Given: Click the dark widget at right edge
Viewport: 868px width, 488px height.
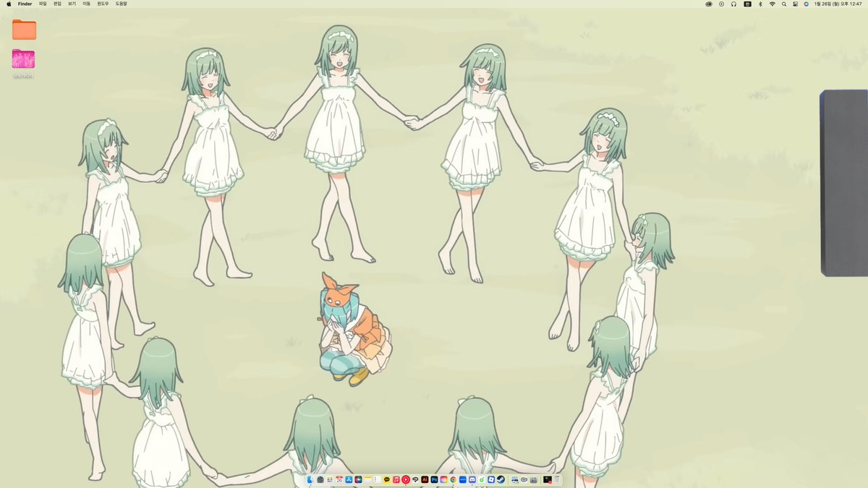Looking at the screenshot, I should 844,183.
